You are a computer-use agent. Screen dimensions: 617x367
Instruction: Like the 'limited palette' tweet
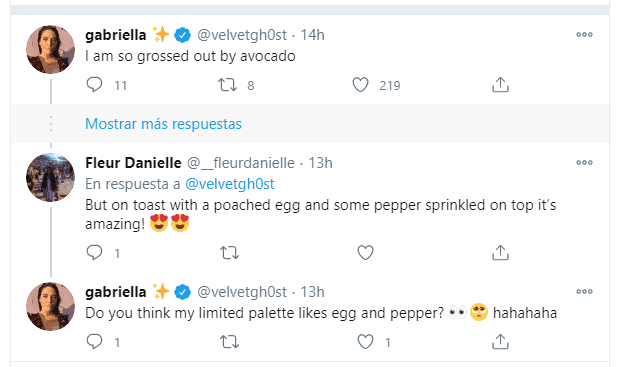point(365,341)
